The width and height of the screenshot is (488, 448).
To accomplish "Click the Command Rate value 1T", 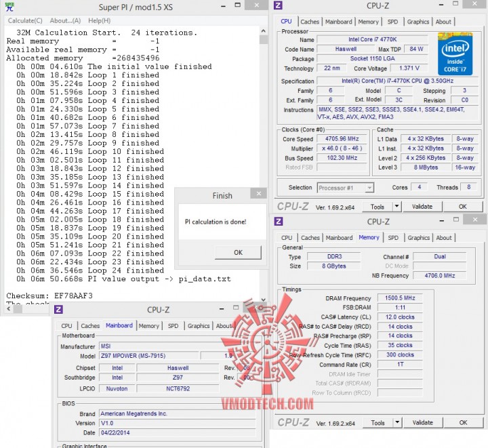I will click(x=400, y=365).
